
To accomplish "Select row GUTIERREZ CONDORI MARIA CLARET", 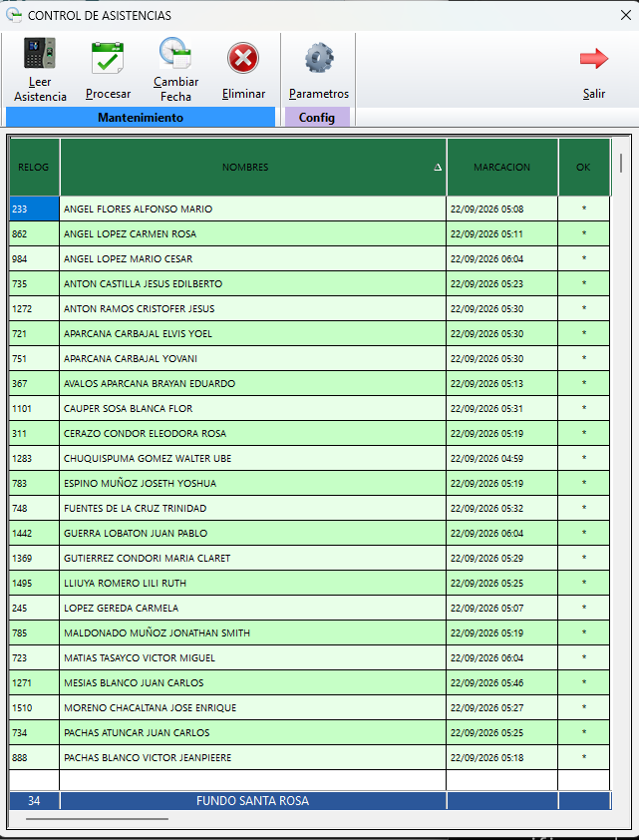I will pos(309,558).
